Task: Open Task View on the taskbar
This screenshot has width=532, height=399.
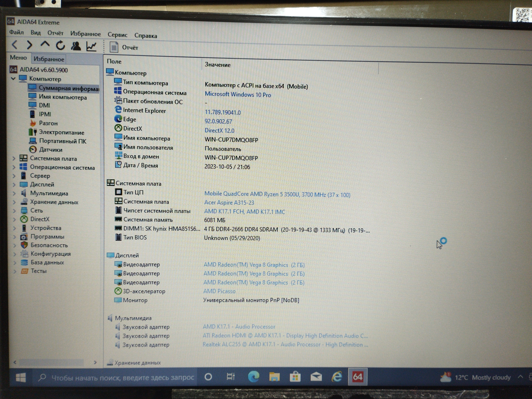Action: 231,377
